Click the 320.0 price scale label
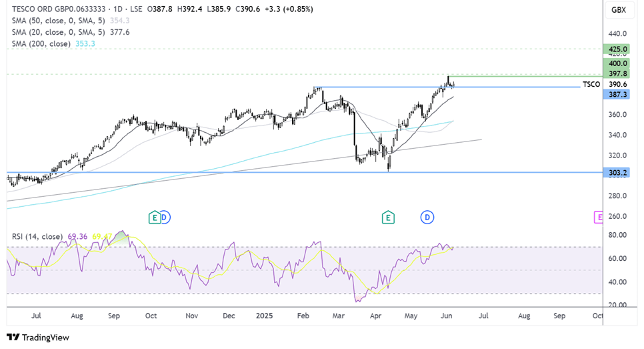 click(618, 155)
